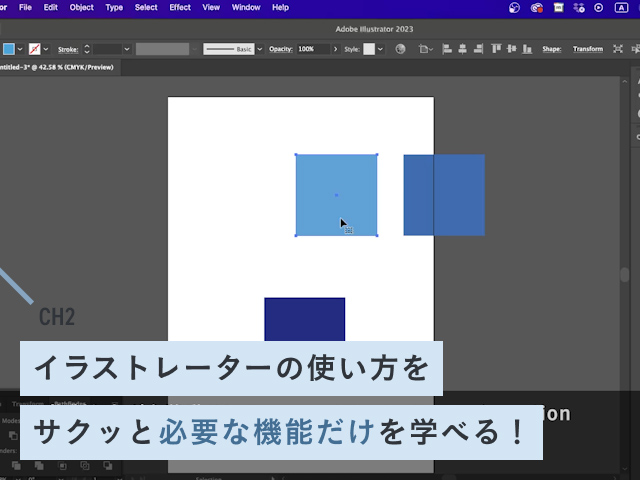
Task: Expand the Style dropdown arrow
Action: pos(380,49)
